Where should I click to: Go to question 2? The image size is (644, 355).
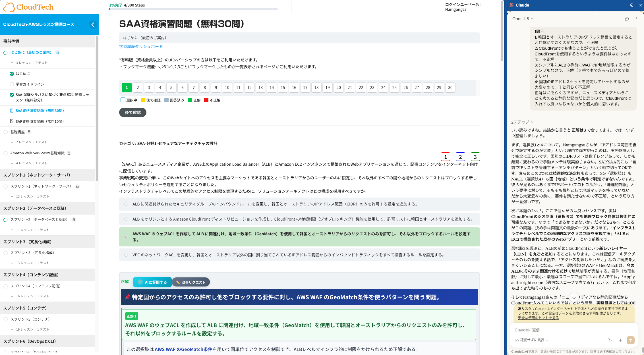click(138, 88)
